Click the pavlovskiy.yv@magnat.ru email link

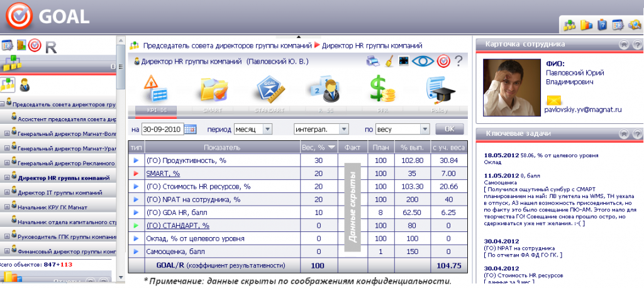[583, 110]
